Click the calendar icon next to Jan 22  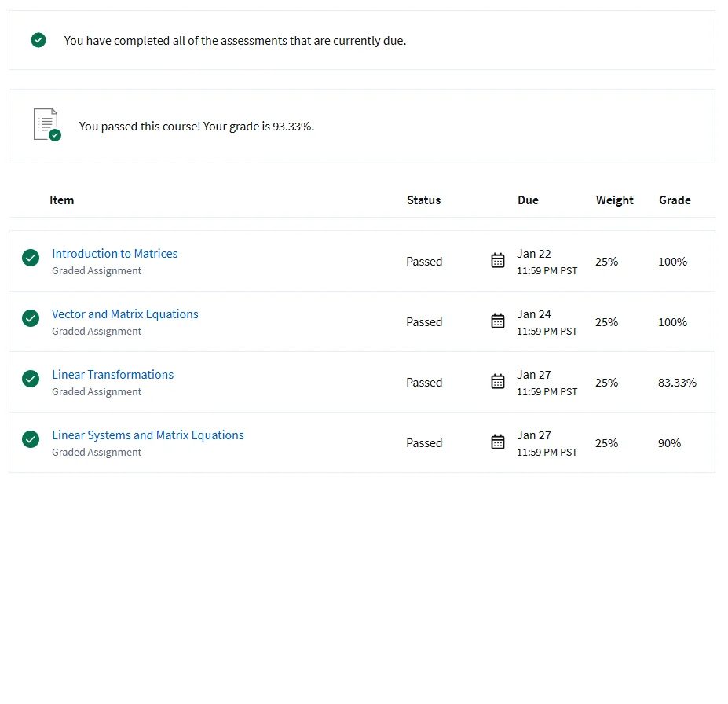498,261
